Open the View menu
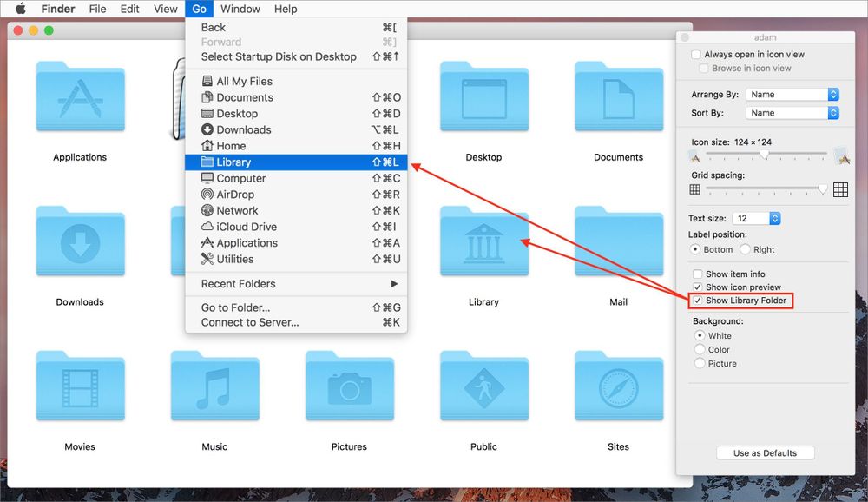The height and width of the screenshot is (502, 868). pos(166,9)
